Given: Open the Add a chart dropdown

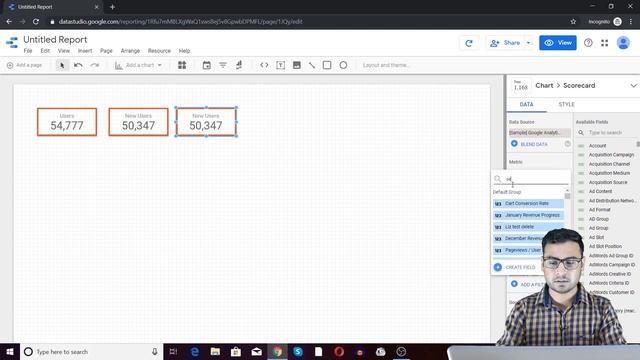Looking at the screenshot, I should pyautogui.click(x=138, y=65).
